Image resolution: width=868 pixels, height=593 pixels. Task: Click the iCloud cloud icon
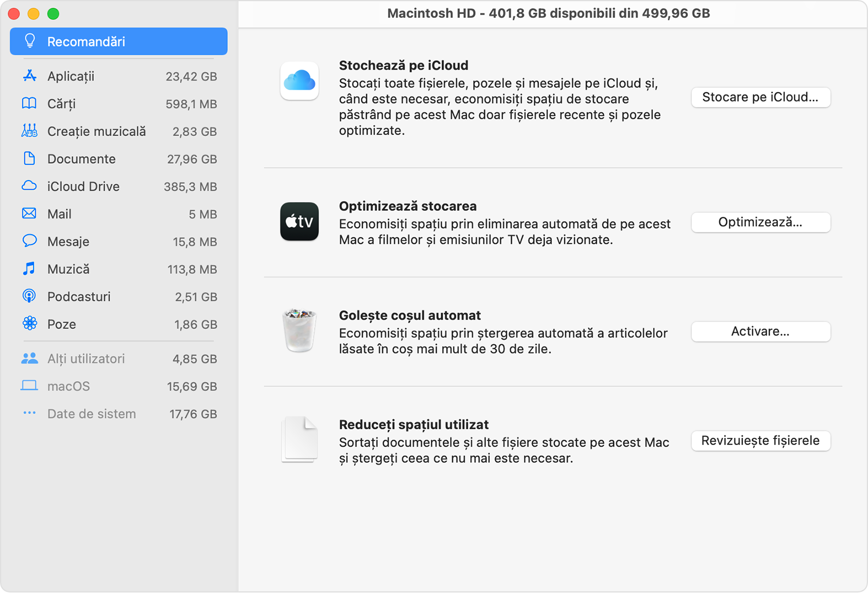299,81
